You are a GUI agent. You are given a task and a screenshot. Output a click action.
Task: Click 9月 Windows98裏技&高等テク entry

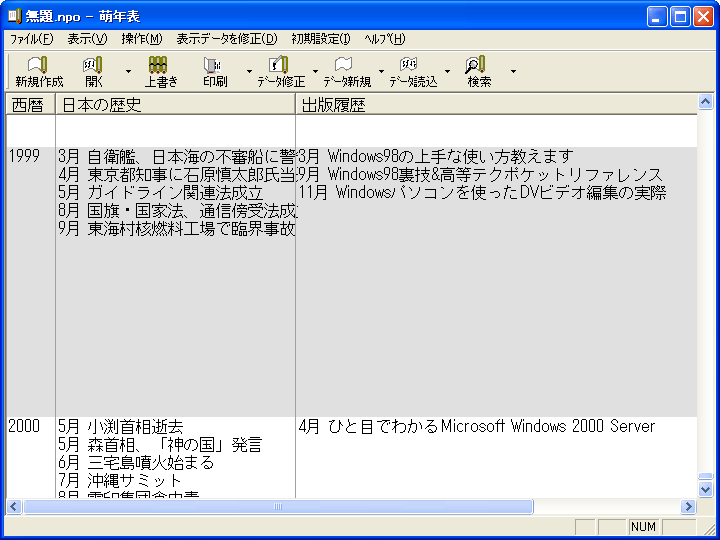click(480, 174)
